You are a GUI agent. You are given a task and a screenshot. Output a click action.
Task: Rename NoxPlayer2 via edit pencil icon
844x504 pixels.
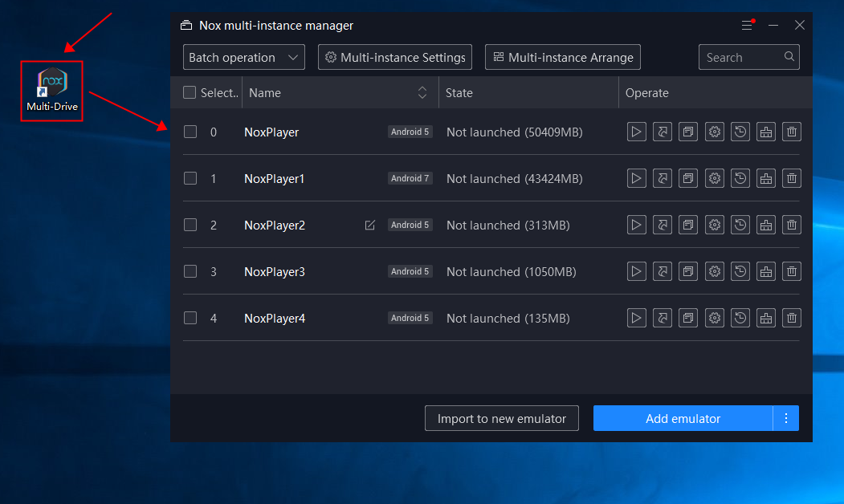click(x=369, y=225)
